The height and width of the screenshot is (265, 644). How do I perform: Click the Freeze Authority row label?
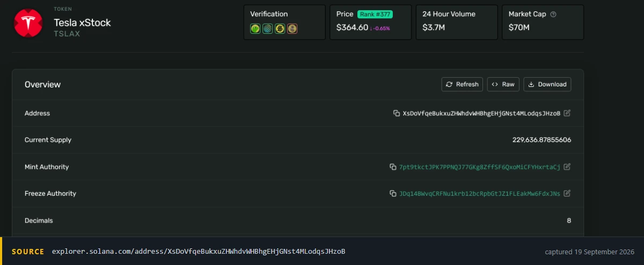tap(50, 193)
